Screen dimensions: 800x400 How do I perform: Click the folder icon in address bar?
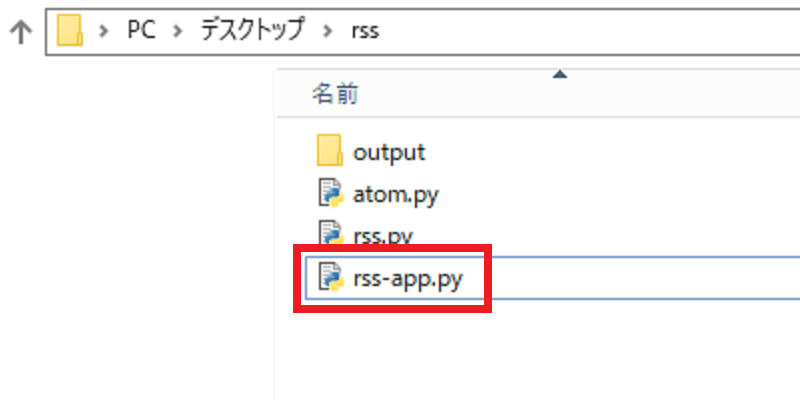[70, 31]
